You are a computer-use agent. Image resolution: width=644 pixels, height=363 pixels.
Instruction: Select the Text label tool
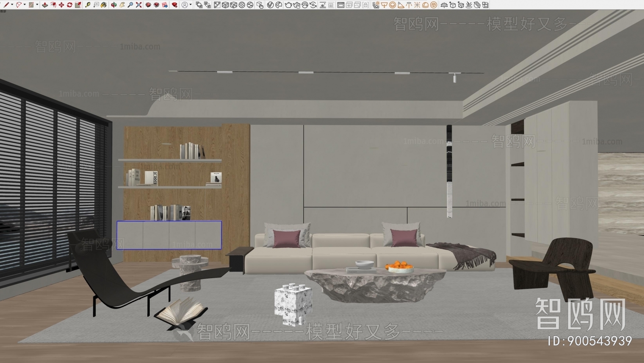pyautogui.click(x=96, y=5)
